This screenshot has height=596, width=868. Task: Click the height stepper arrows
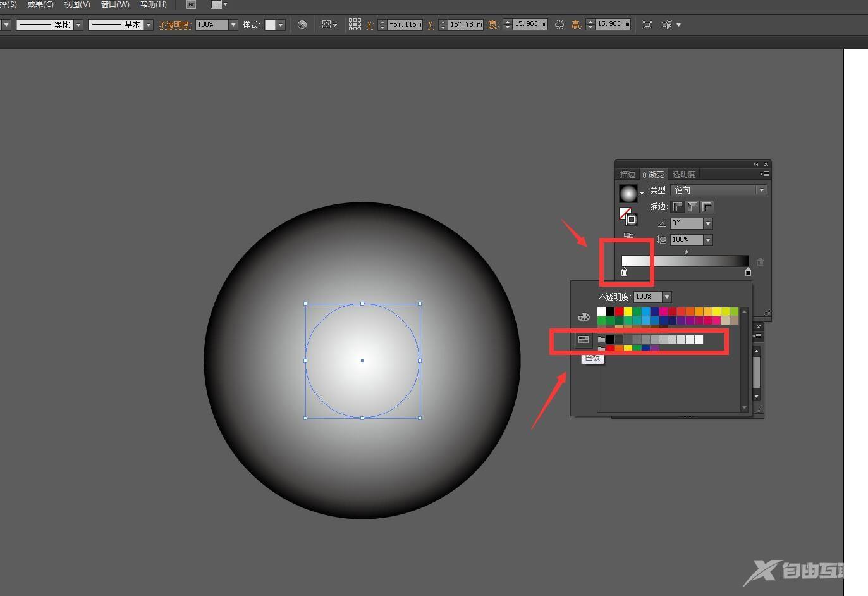point(590,25)
